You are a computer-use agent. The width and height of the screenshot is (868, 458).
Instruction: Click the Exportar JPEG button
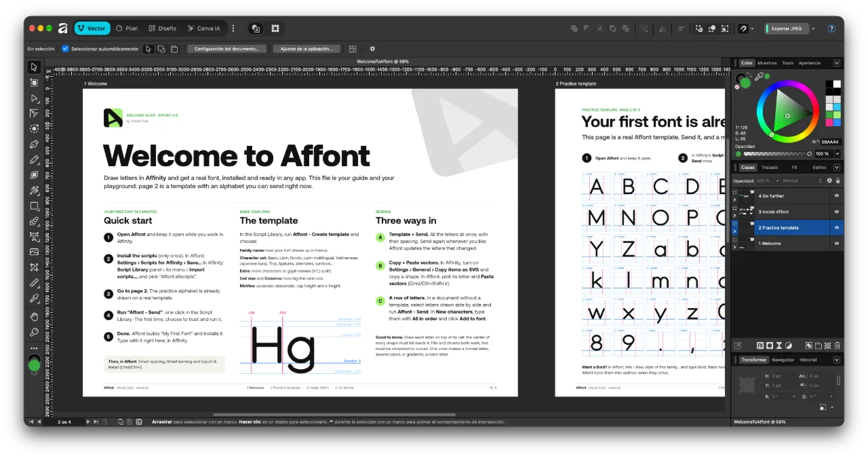point(786,28)
